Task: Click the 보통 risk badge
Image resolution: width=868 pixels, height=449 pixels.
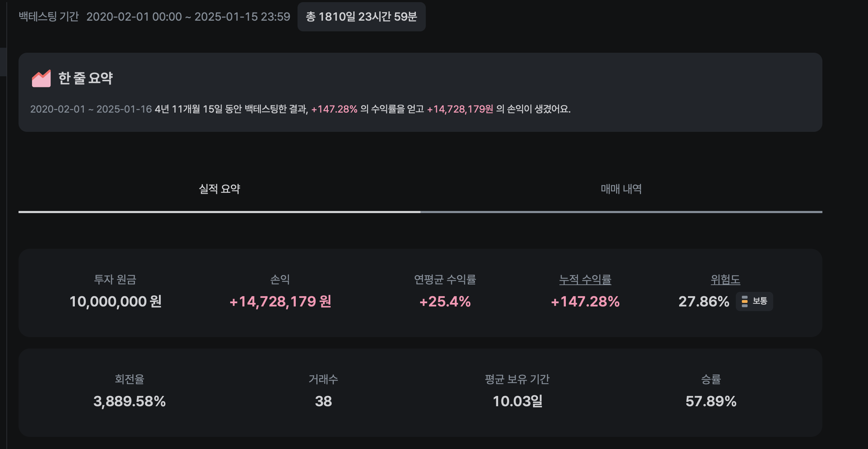Action: click(754, 301)
